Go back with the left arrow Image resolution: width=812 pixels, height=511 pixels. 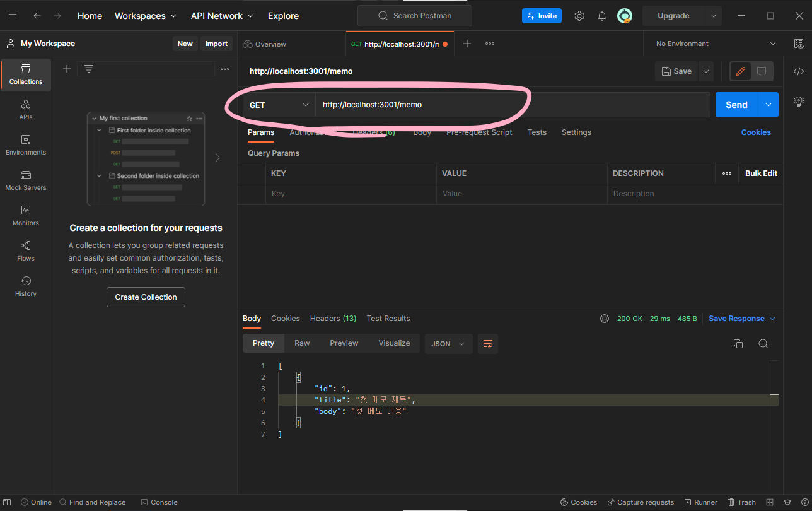tap(37, 16)
